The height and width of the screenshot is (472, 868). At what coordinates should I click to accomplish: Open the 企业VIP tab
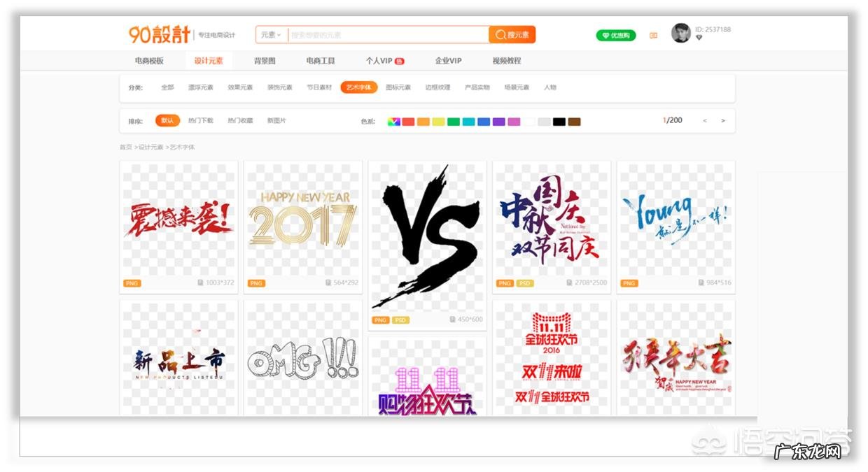click(448, 61)
